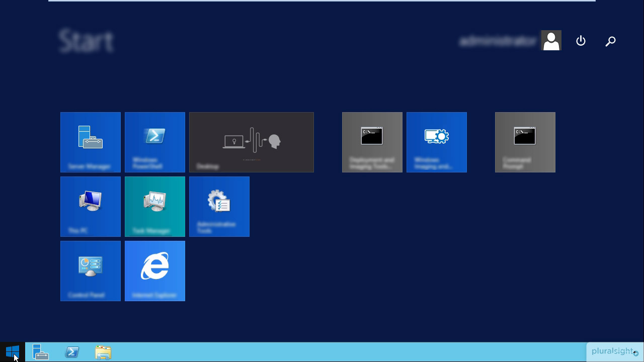Open the Control Panel tile
The width and height of the screenshot is (644, 362).
point(91,271)
